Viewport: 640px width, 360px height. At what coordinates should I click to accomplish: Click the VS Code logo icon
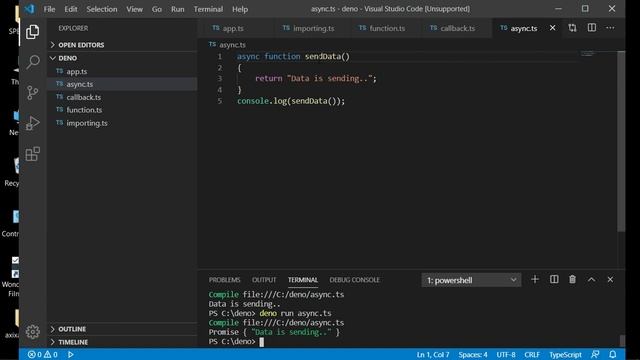coord(29,9)
